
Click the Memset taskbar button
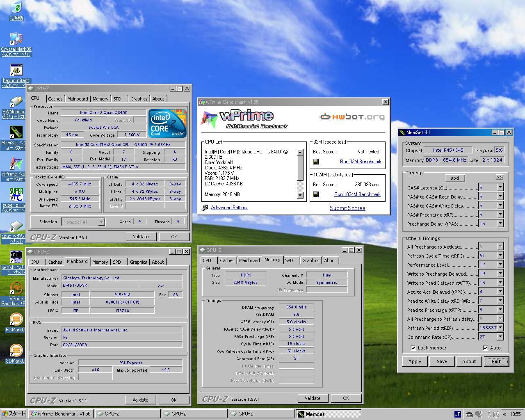(328, 414)
